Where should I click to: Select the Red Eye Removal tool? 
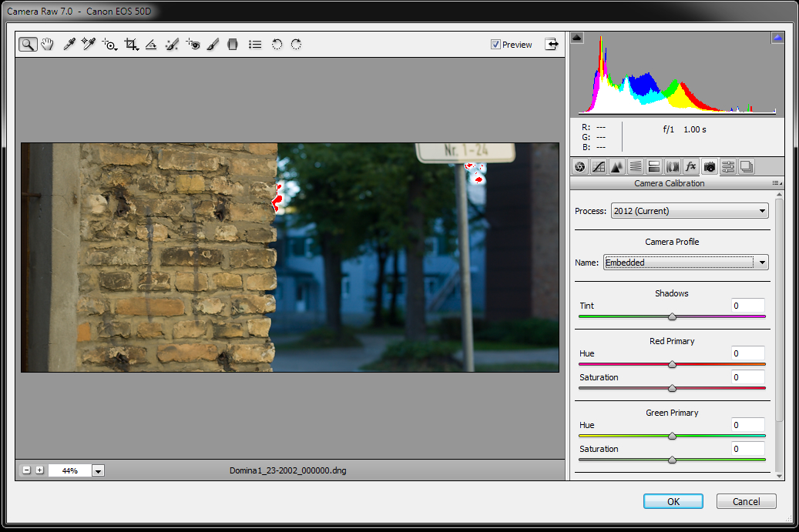coord(193,45)
